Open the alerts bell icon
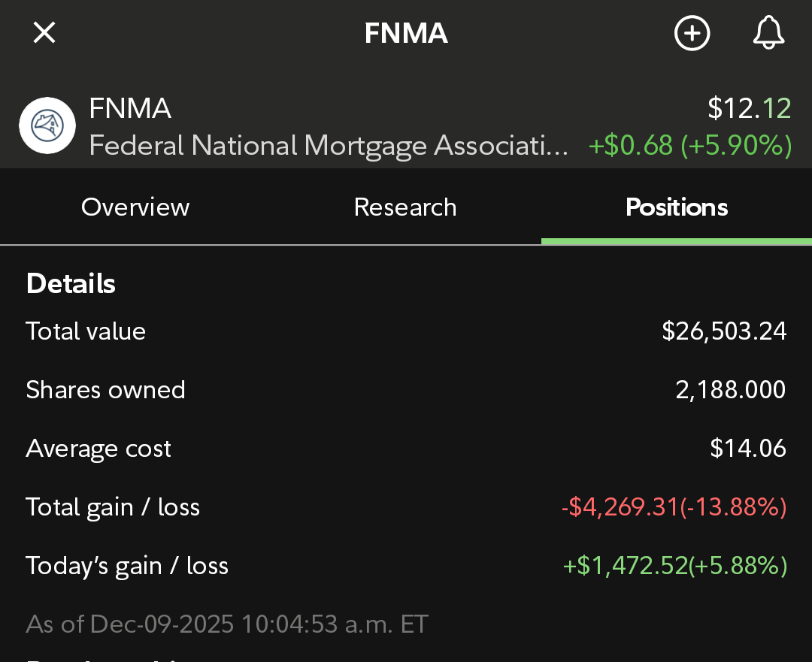This screenshot has height=662, width=812. click(x=768, y=34)
